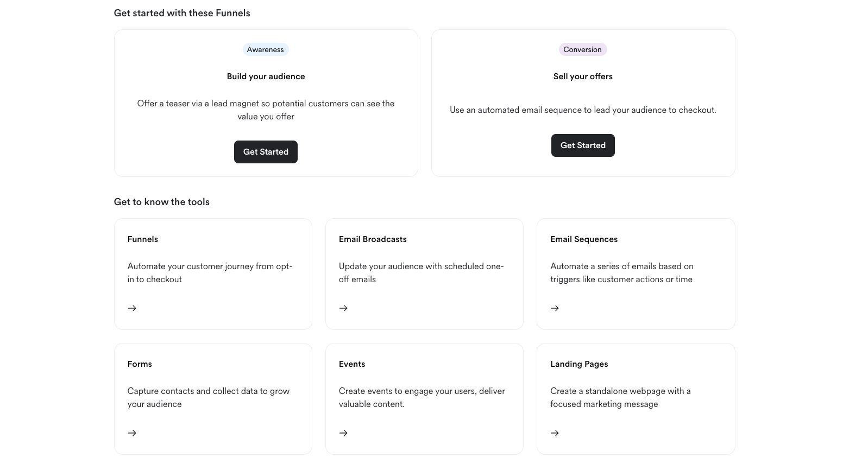
Task: Click the arrow icon on Email Sequences card
Action: click(555, 308)
